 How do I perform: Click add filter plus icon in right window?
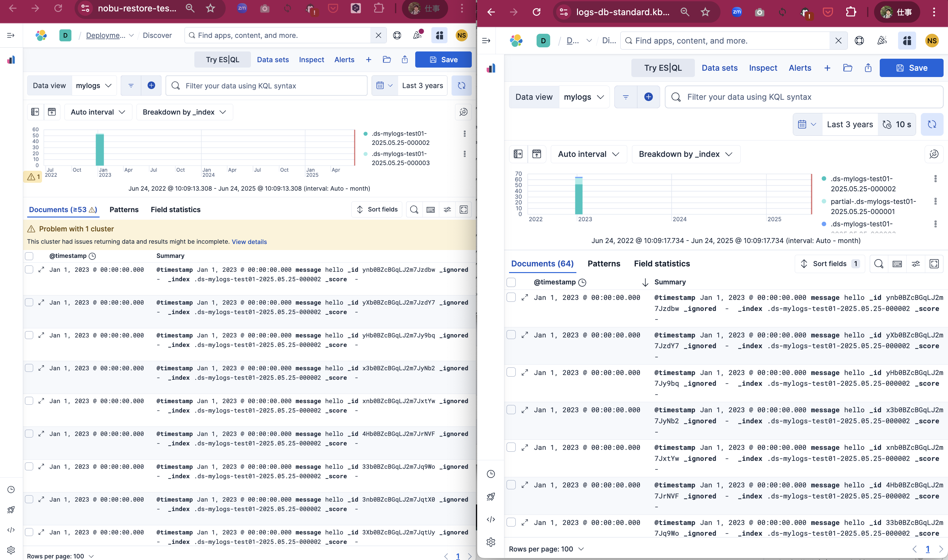pos(648,97)
